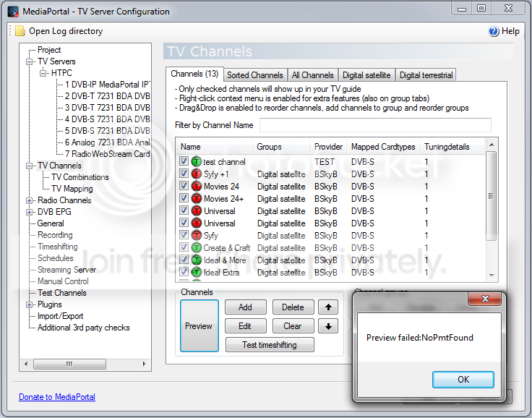The height and width of the screenshot is (418, 532).
Task: Select 1 DVB-IP MediaPortal card
Action: click(x=108, y=85)
